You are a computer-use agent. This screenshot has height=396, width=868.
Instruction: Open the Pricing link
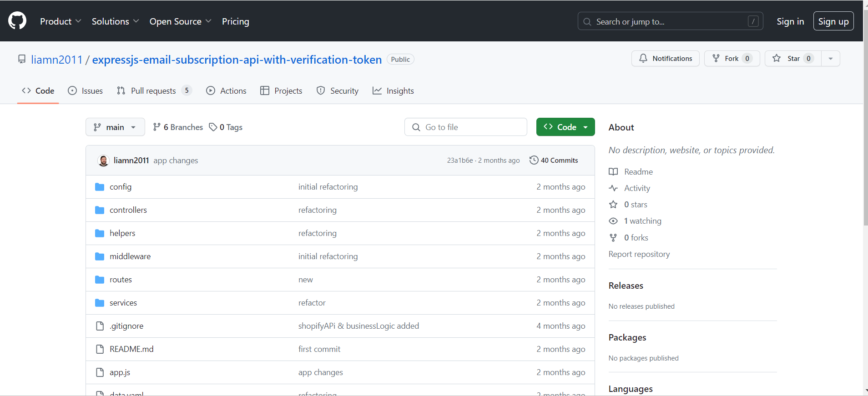[236, 21]
